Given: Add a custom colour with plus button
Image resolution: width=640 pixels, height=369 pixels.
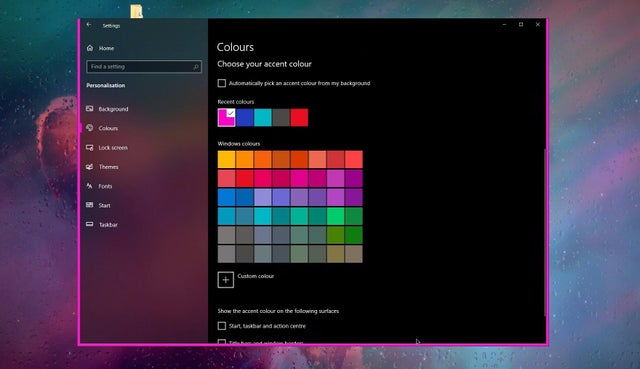Looking at the screenshot, I should pos(226,280).
